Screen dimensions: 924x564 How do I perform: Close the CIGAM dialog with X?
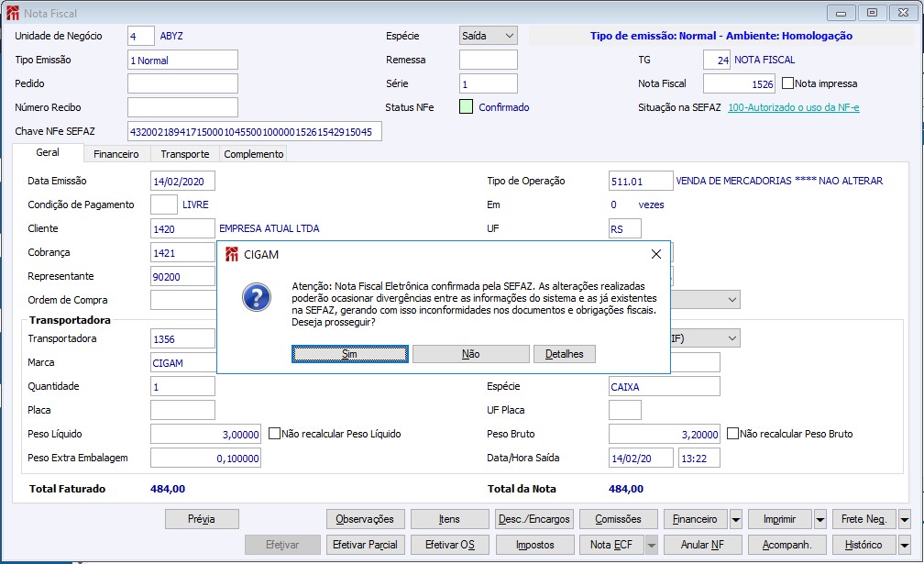click(655, 254)
